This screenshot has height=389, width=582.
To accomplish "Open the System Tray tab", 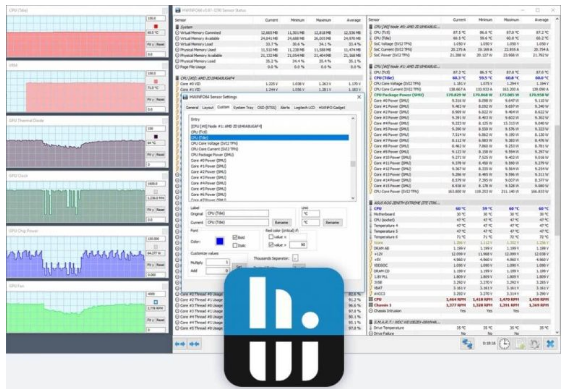I will pyautogui.click(x=243, y=107).
